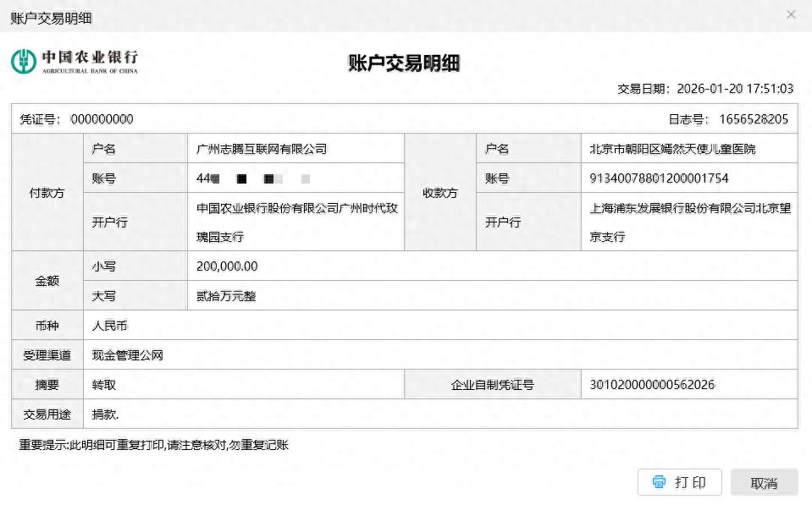812x505 pixels.
Task: Click the 取消 cancel button
Action: [764, 483]
